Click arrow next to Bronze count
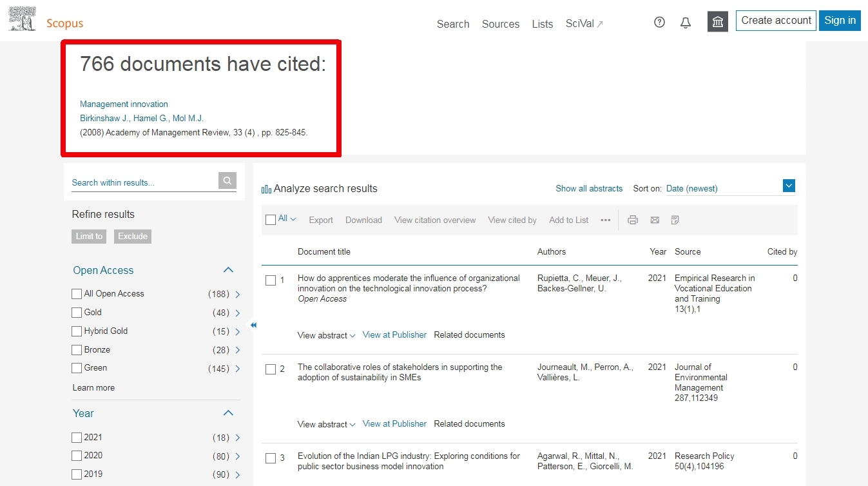Viewport: 868px width, 486px height. coord(238,351)
